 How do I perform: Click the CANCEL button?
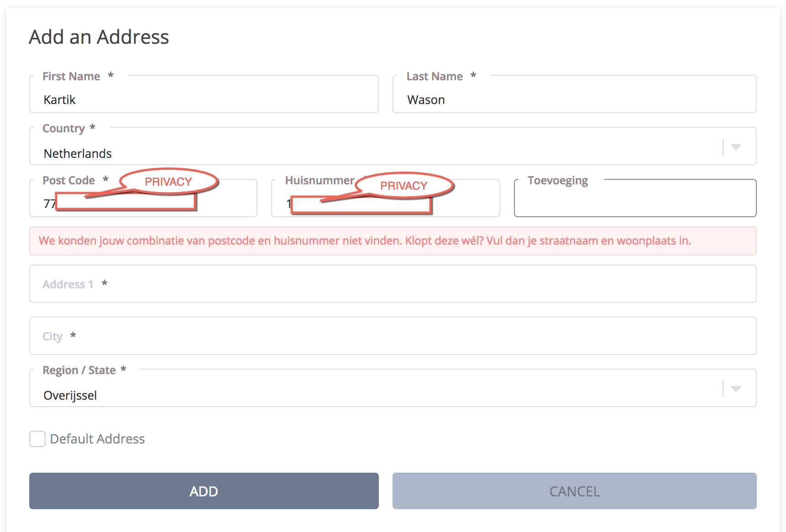(575, 491)
